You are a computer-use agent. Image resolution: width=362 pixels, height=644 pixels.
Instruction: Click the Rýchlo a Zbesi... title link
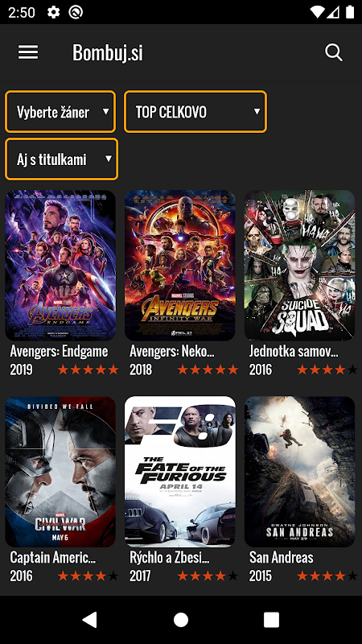click(x=170, y=557)
